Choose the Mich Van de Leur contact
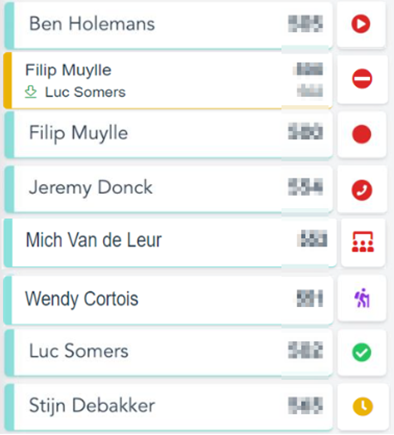Viewport: 394px width, 435px height. tap(170, 243)
